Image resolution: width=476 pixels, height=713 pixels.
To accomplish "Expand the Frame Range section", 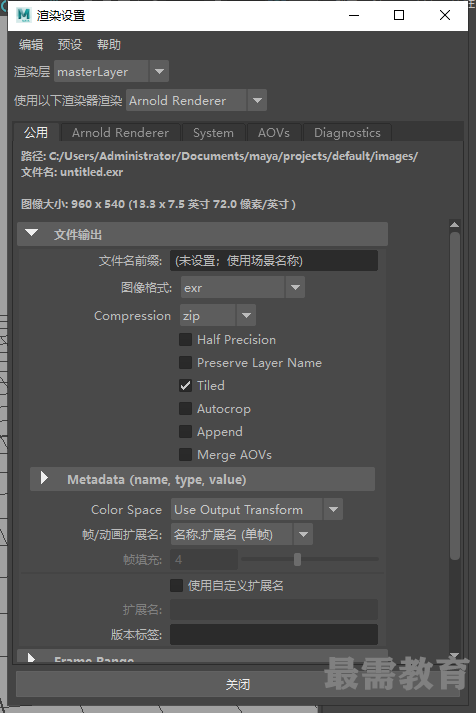I will tap(202, 657).
